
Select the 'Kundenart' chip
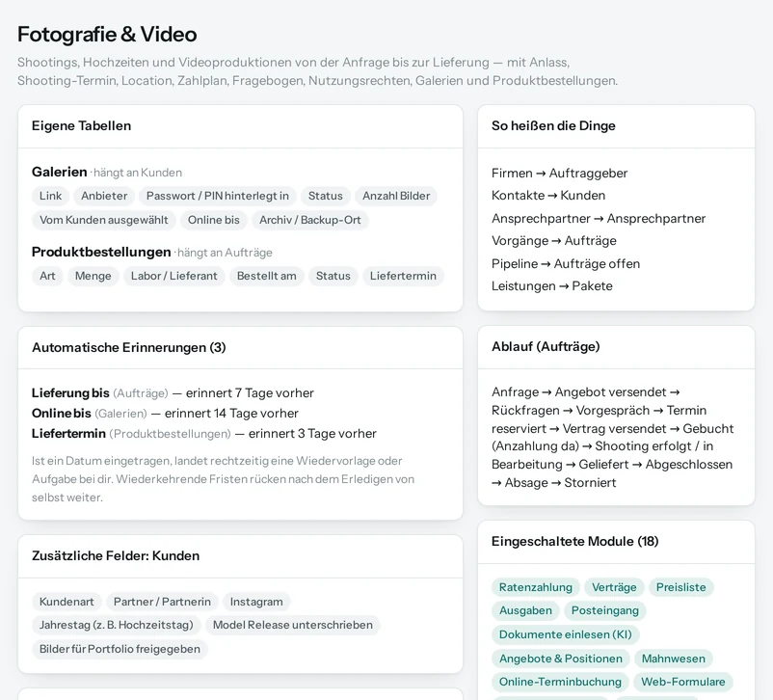(x=67, y=602)
